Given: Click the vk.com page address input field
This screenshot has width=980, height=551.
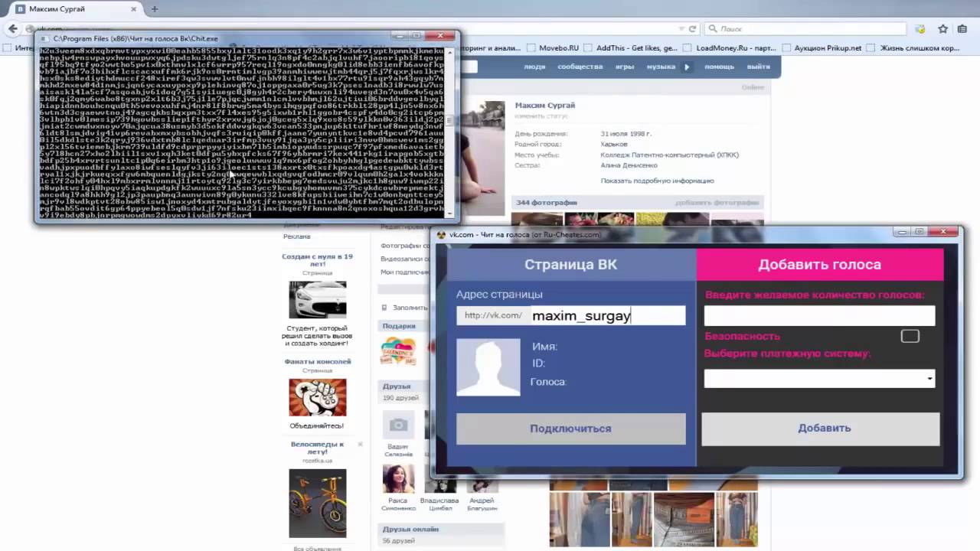Looking at the screenshot, I should pyautogui.click(x=609, y=315).
